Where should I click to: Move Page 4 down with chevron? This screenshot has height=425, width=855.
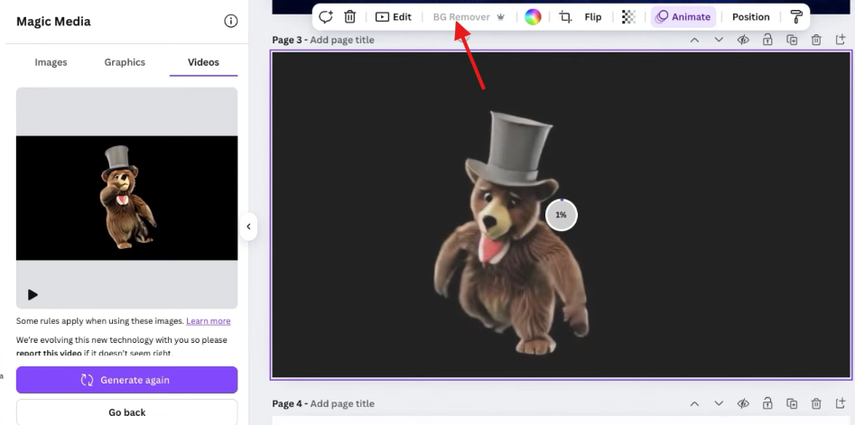719,404
